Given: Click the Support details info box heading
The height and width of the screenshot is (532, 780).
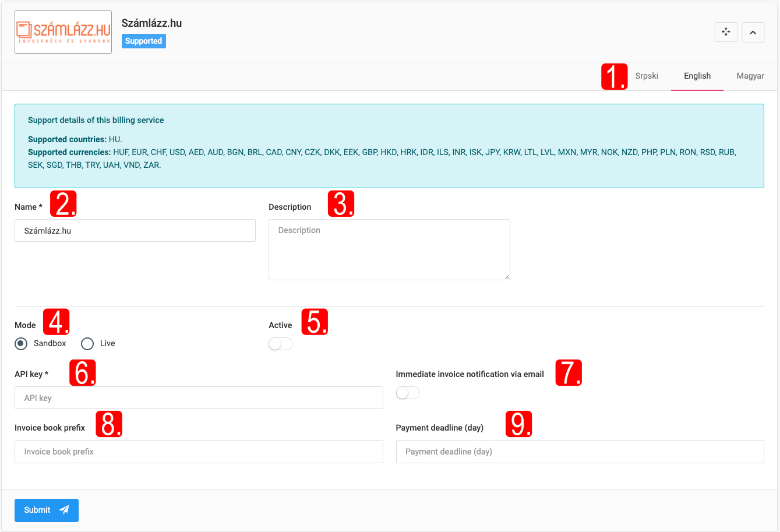Looking at the screenshot, I should 96,120.
